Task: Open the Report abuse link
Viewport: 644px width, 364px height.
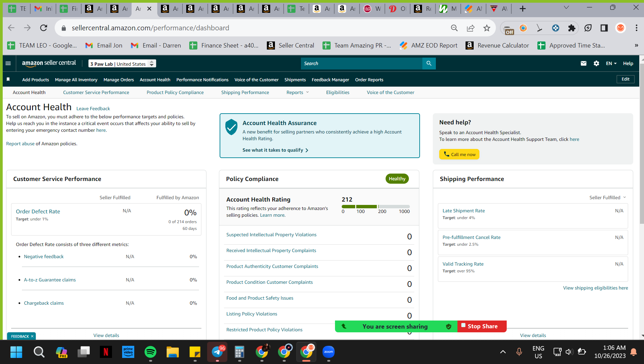Action: tap(20, 144)
